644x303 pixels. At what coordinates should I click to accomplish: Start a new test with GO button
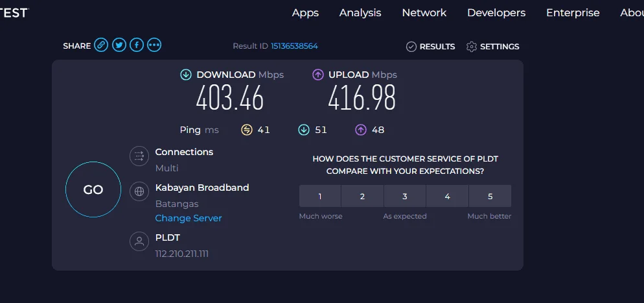93,189
